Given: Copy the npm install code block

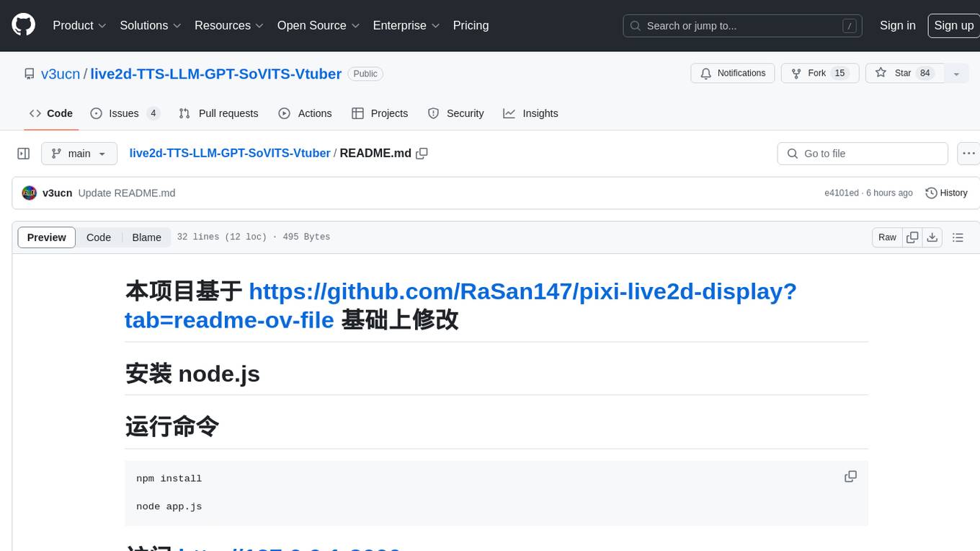Looking at the screenshot, I should coord(850,477).
